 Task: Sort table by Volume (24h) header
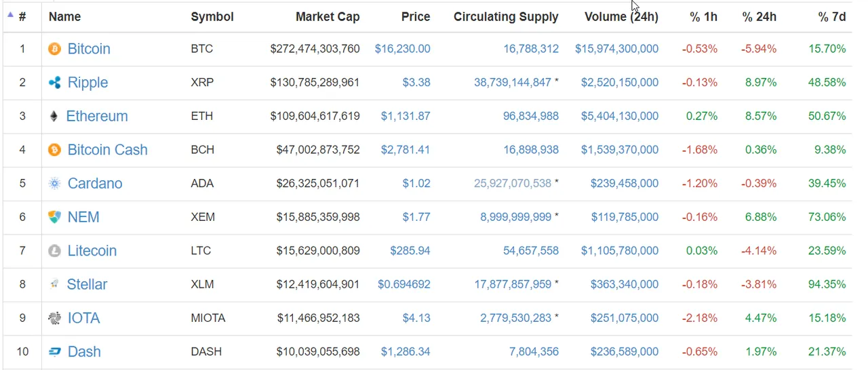coord(621,17)
